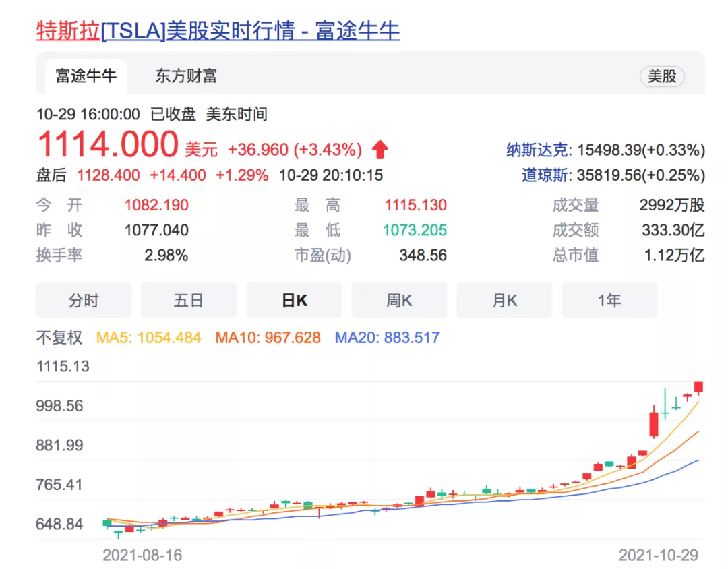Click the chart end date 2021-10-29
Screen dimensions: 728x569
[x=659, y=555]
